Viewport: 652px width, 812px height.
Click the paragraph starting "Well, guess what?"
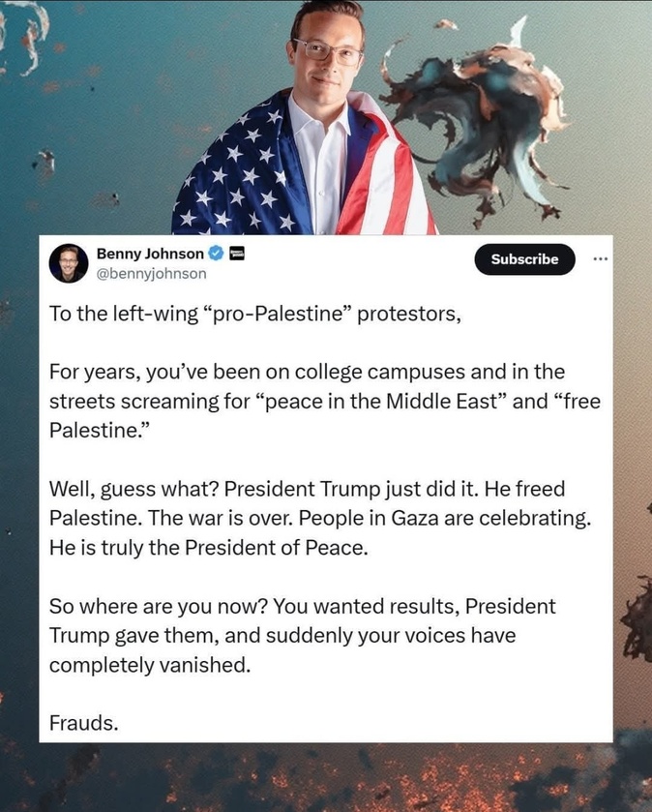pyautogui.click(x=320, y=518)
